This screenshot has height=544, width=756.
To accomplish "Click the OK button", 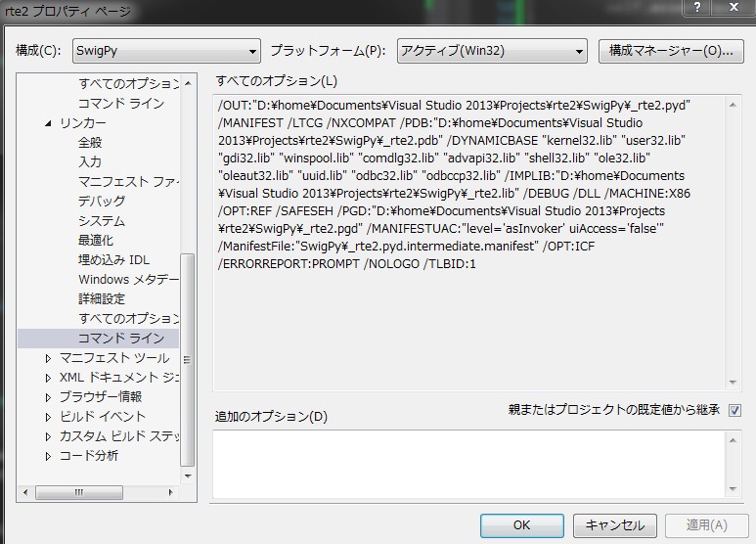I will coord(521,525).
